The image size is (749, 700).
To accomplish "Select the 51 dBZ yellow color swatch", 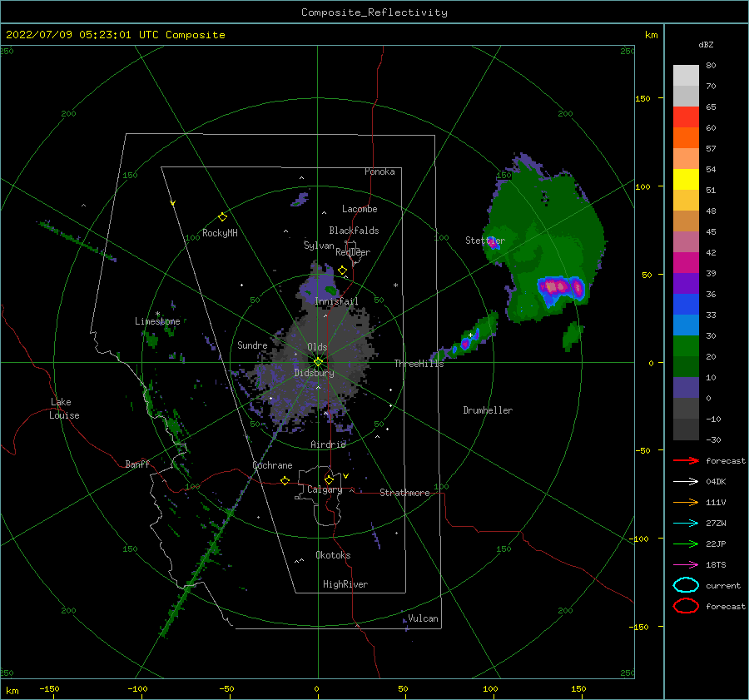I will pos(686,179).
